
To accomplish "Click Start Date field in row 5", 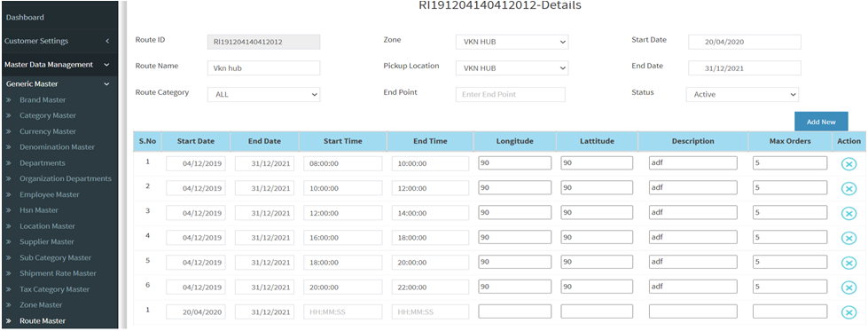I will tap(196, 263).
